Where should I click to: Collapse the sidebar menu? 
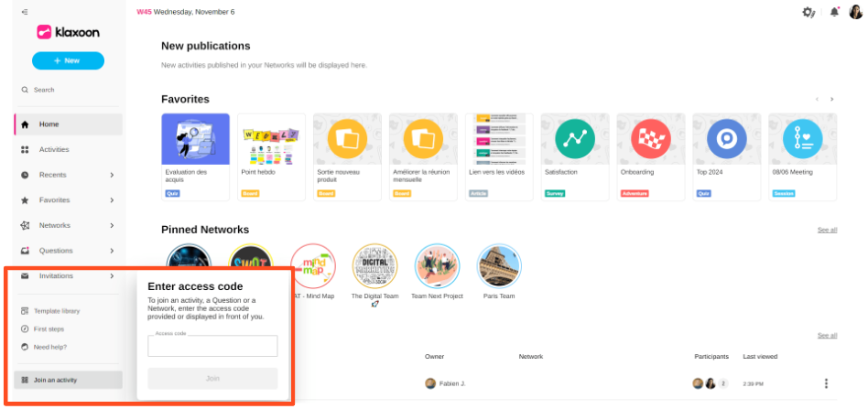[24, 12]
